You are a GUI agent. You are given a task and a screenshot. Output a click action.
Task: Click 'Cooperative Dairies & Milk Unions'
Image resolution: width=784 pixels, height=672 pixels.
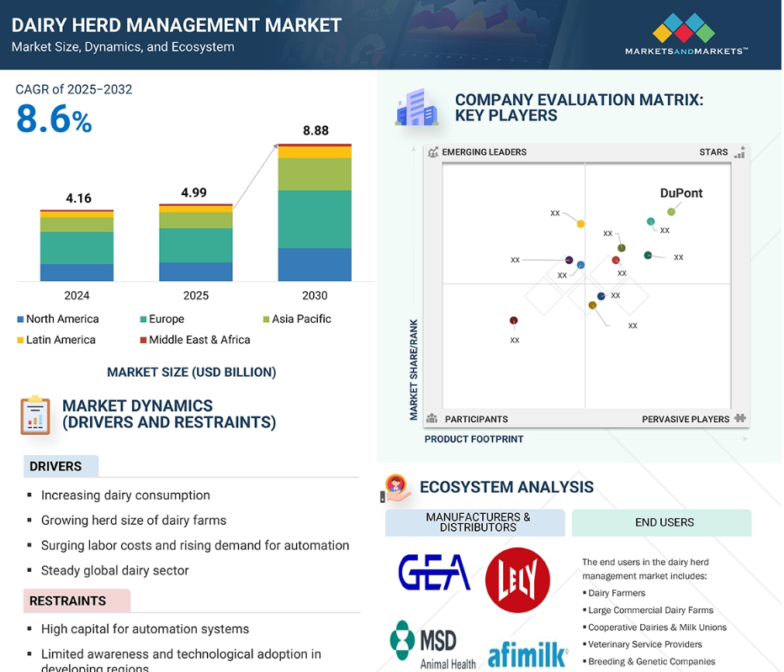(x=658, y=627)
